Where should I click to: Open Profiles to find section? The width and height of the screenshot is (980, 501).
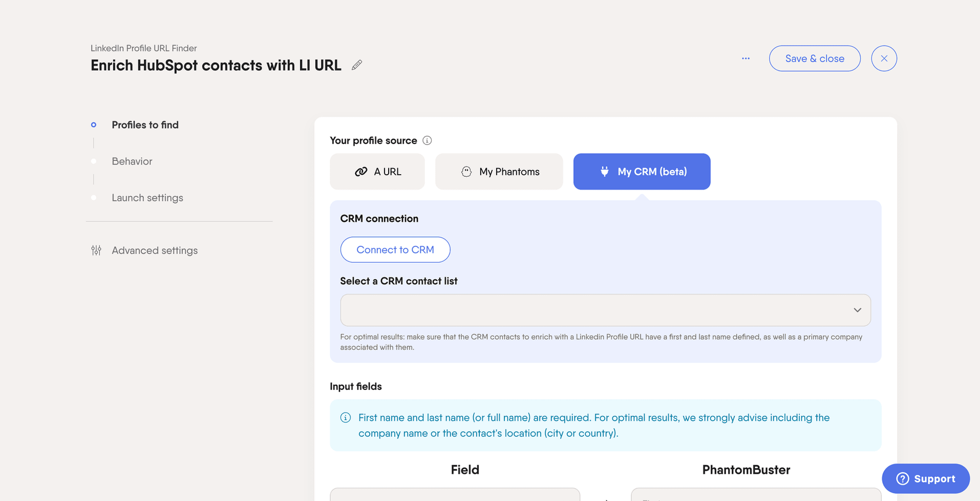click(x=145, y=125)
